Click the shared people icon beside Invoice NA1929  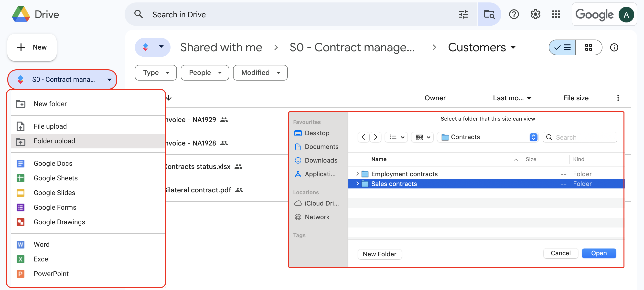224,120
